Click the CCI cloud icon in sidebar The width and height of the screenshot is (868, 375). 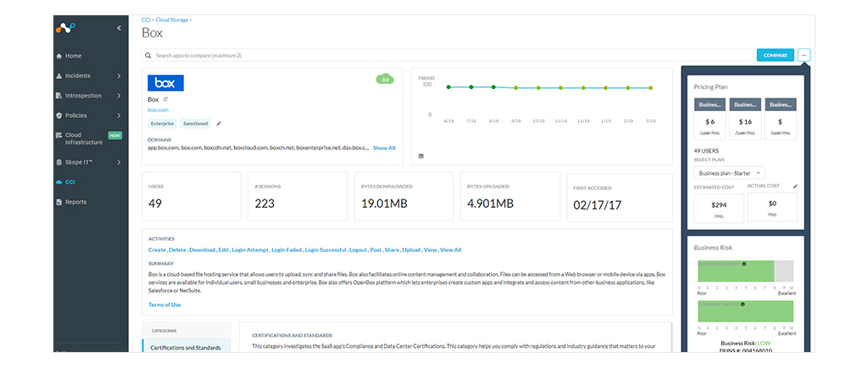tap(58, 182)
